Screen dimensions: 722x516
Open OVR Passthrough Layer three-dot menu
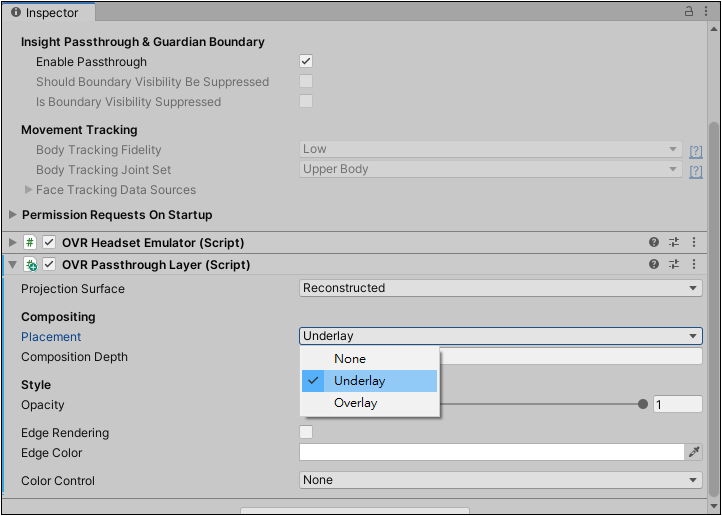click(693, 264)
